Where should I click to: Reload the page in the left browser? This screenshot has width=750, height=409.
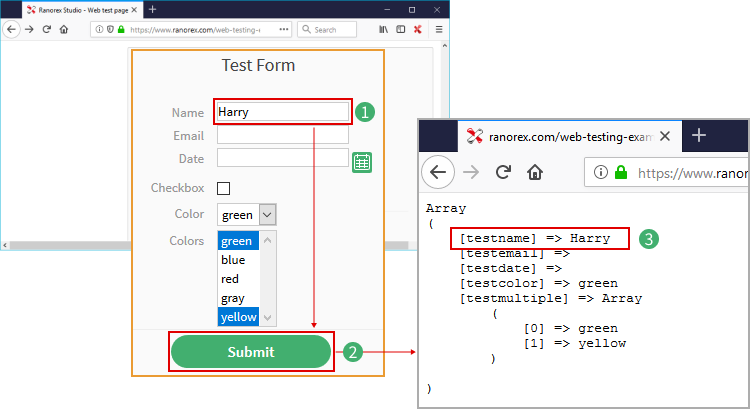point(46,30)
